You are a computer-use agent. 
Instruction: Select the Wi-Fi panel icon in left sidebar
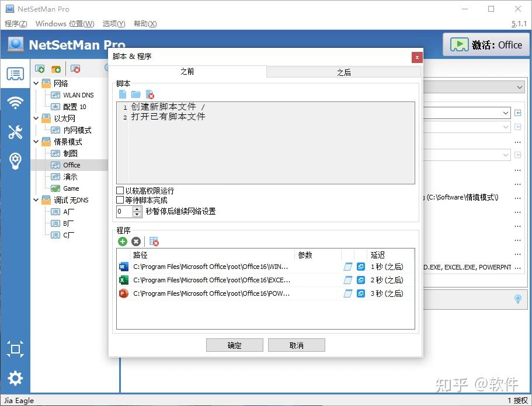point(16,103)
